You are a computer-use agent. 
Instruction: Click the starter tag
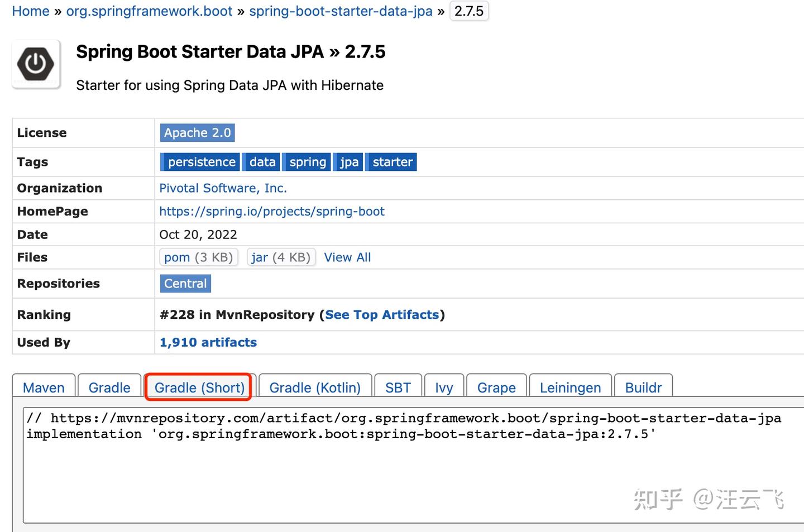392,162
